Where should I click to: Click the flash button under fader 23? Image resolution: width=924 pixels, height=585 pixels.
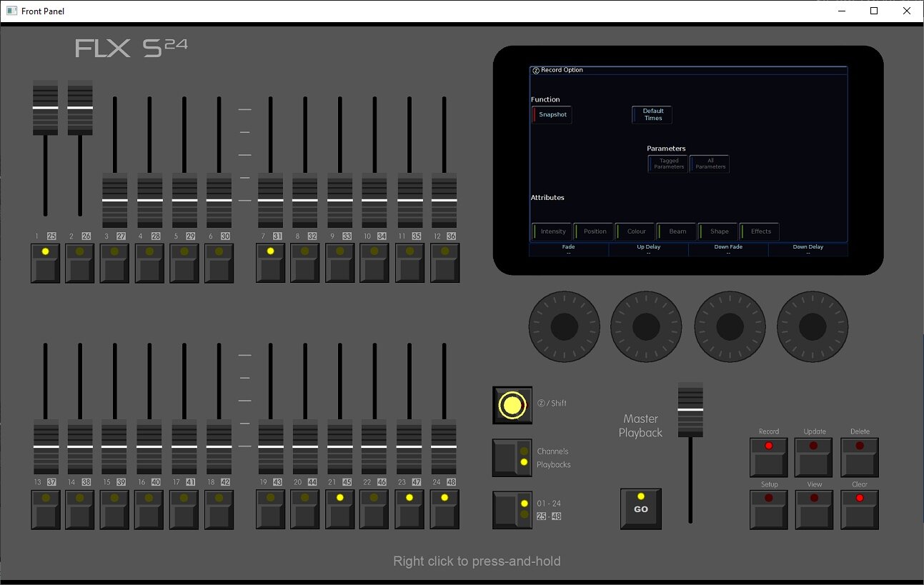coord(409,509)
